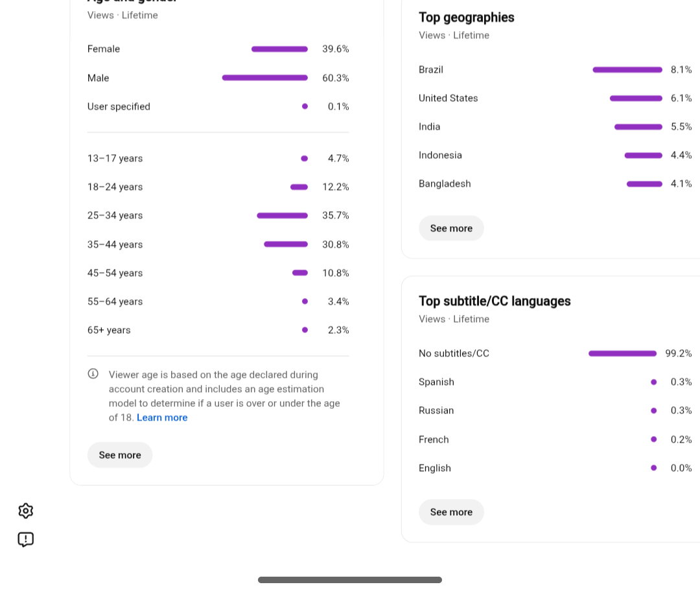
Task: Click the Spanish subtitle row dot
Action: tap(653, 382)
